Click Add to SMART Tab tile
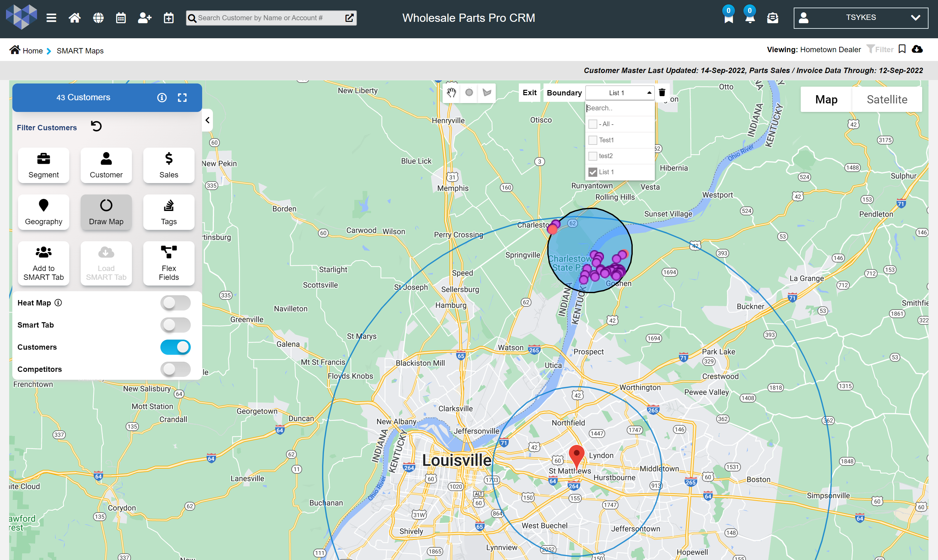 43,263
